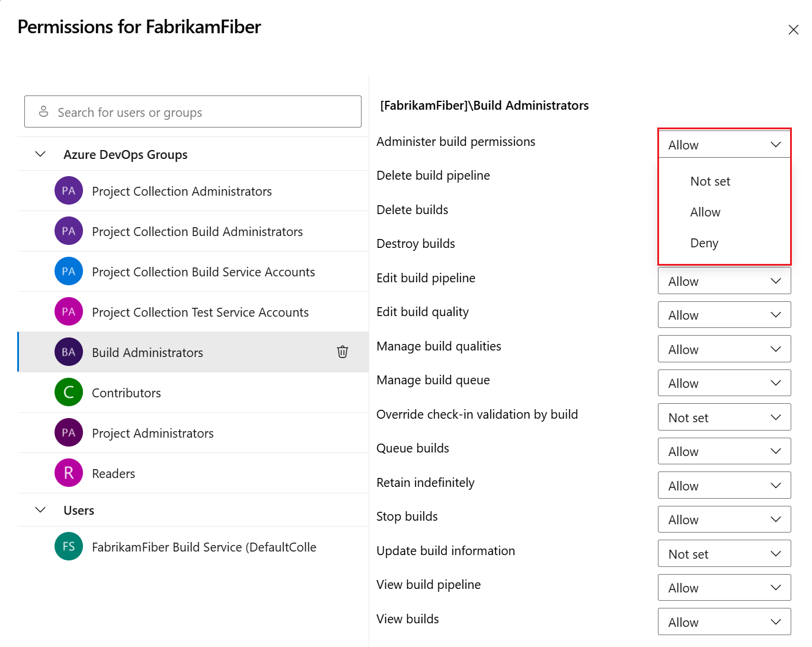This screenshot has height=647, width=812.
Task: Open the Edit build pipeline permission dropdown
Action: (724, 281)
